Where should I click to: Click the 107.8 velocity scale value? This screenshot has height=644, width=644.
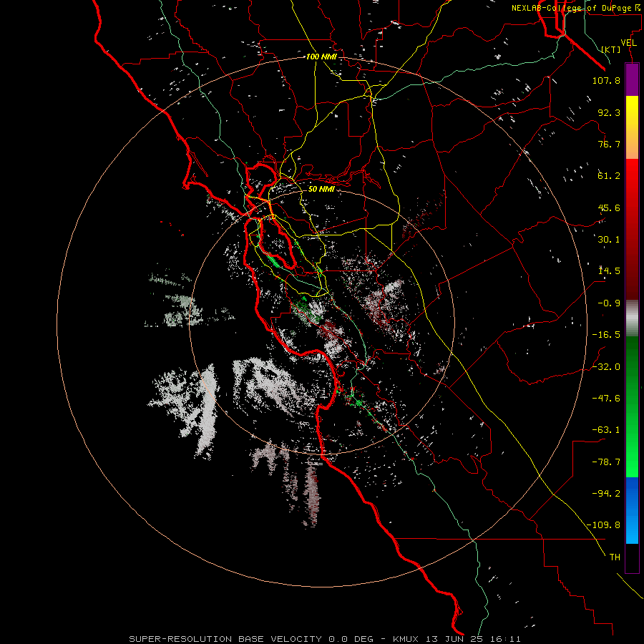(606, 80)
